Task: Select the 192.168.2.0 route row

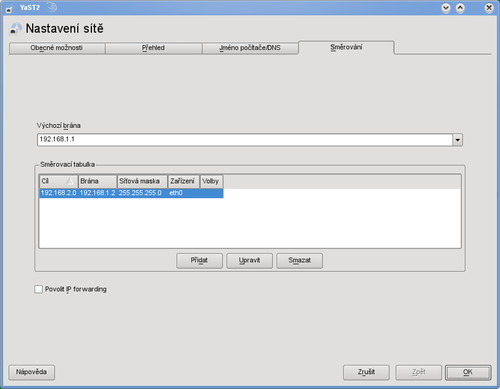Action: 131,193
